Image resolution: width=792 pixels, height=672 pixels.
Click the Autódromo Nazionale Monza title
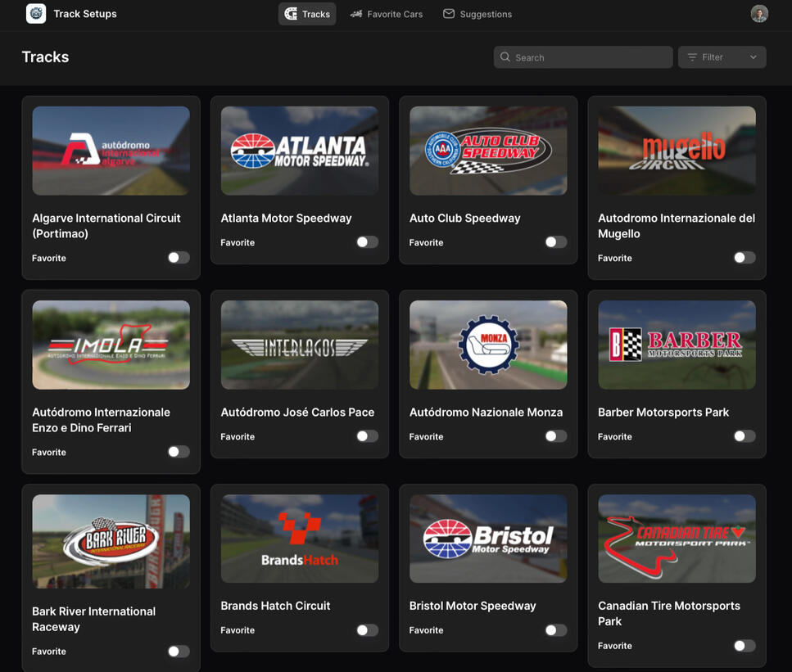[486, 412]
